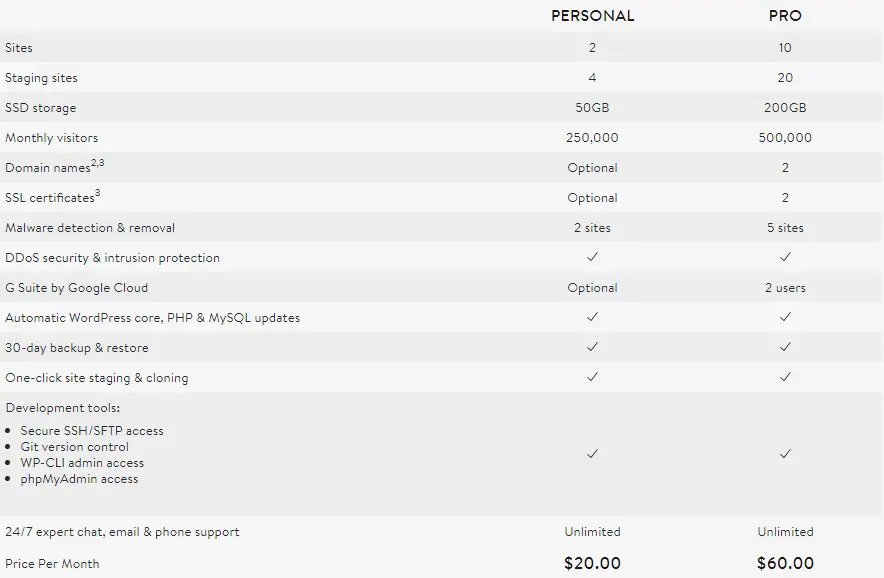Click the $60.00 Pro monthly price
The height and width of the screenshot is (578, 884).
pyautogui.click(x=785, y=563)
